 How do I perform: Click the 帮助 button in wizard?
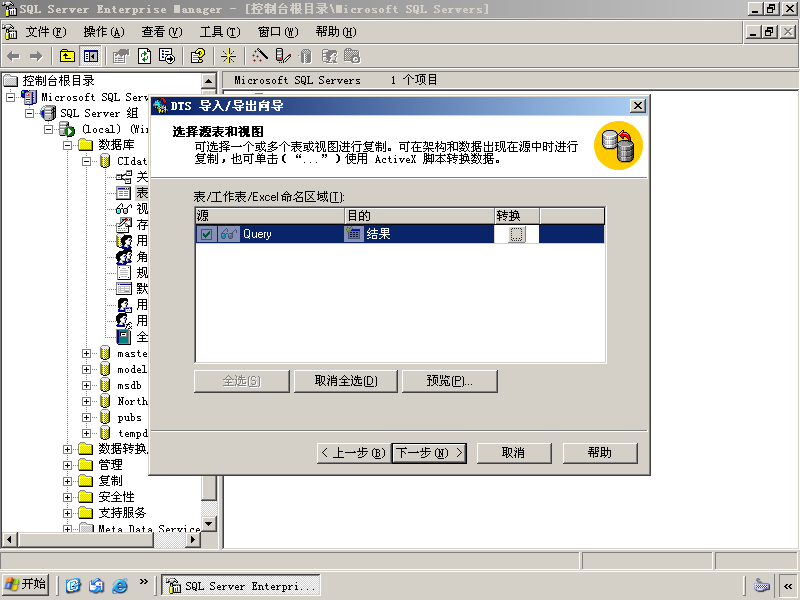pos(600,453)
